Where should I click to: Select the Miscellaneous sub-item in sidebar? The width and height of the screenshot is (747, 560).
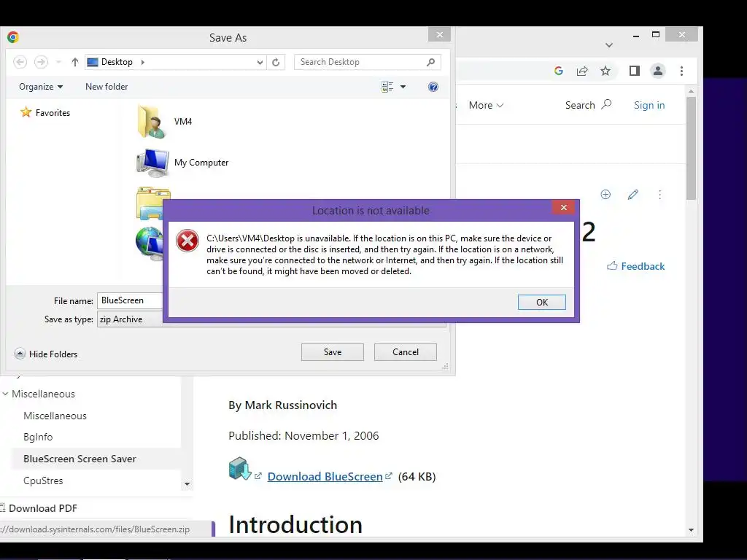[x=55, y=416]
